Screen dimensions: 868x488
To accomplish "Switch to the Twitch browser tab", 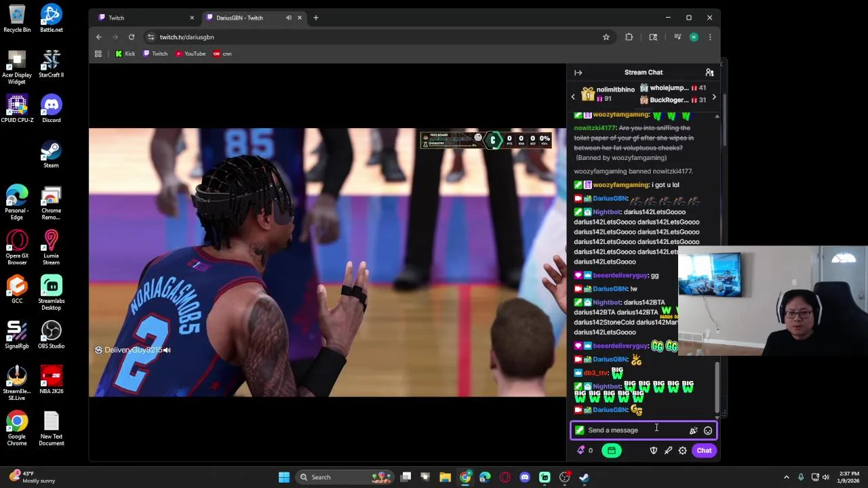I will pos(145,18).
